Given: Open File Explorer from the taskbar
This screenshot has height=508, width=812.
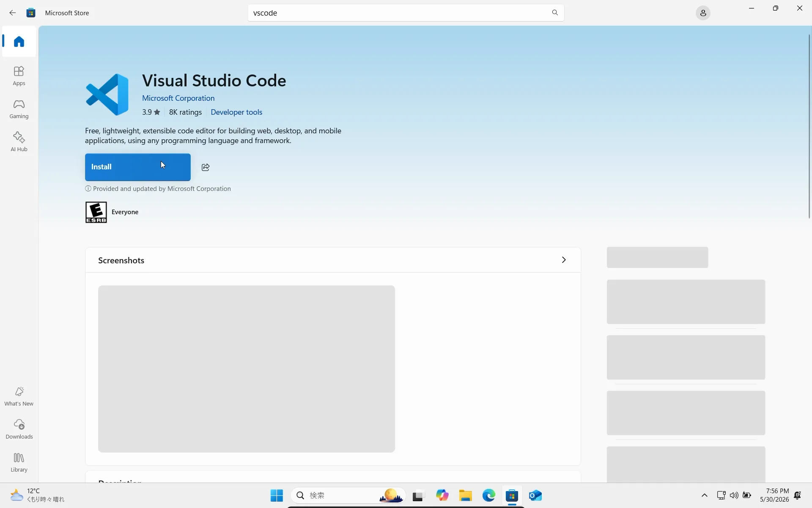Looking at the screenshot, I should click(x=465, y=495).
